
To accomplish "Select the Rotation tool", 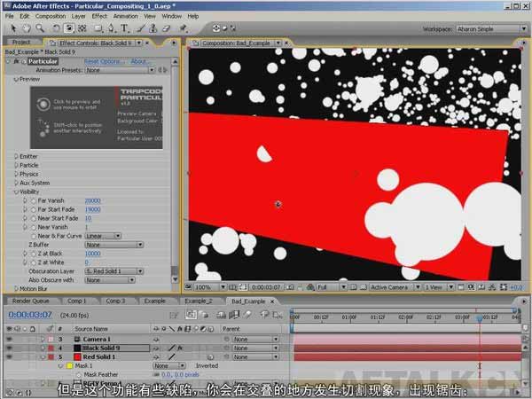I will click(x=56, y=28).
